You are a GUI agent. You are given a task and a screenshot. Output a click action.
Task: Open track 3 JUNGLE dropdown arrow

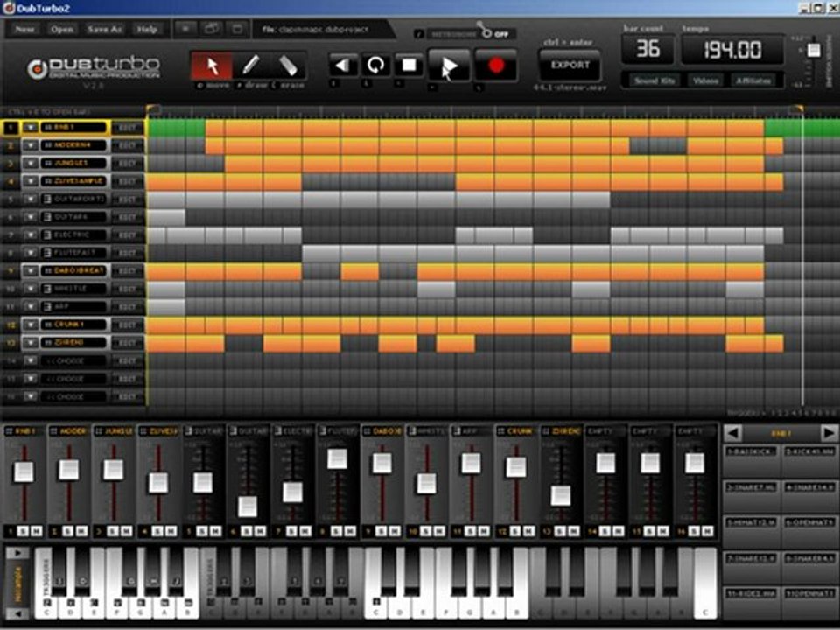pos(31,164)
